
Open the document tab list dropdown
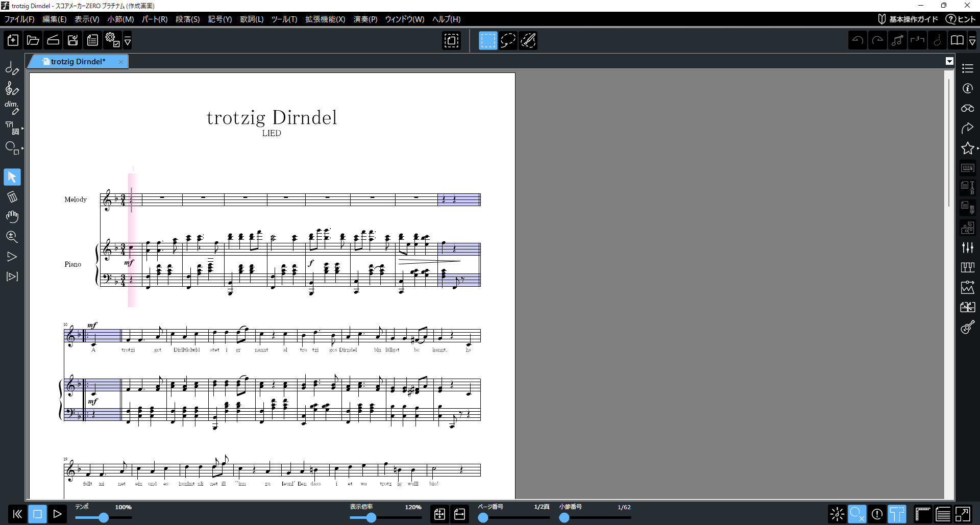coord(949,61)
